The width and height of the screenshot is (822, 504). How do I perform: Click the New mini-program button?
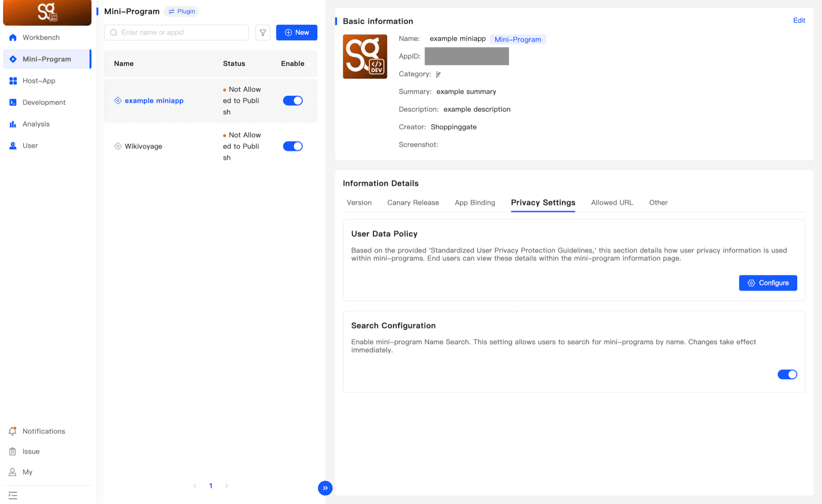(x=296, y=32)
